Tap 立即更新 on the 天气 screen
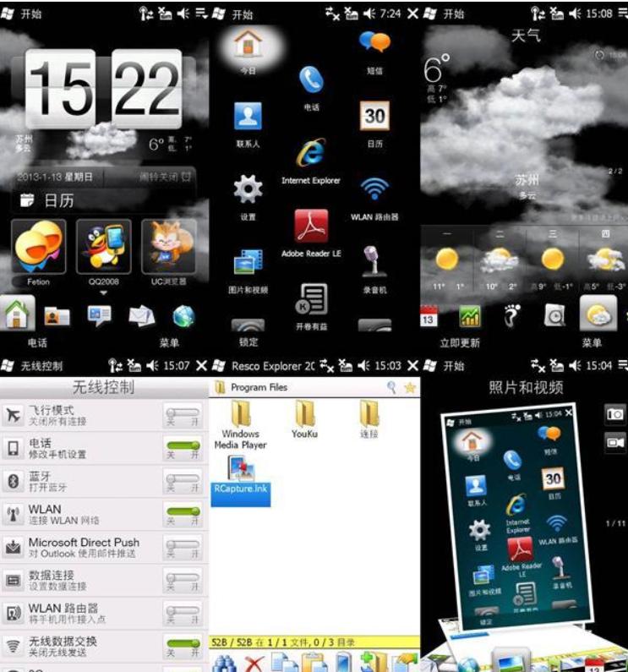This screenshot has width=628, height=672. pyautogui.click(x=460, y=343)
